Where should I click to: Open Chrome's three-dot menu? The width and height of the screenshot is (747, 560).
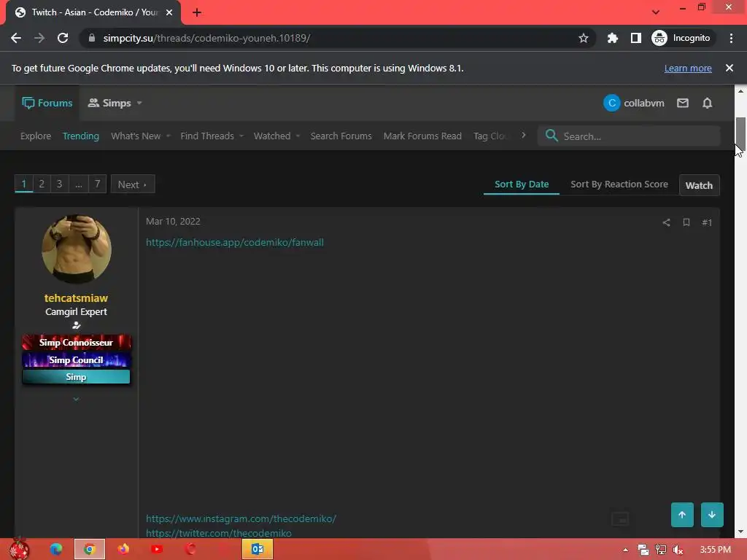pyautogui.click(x=731, y=38)
